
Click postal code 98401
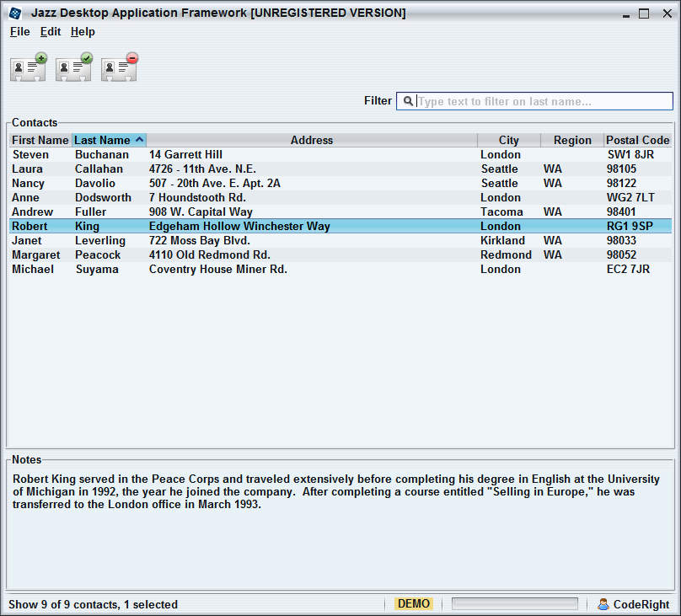tap(621, 212)
